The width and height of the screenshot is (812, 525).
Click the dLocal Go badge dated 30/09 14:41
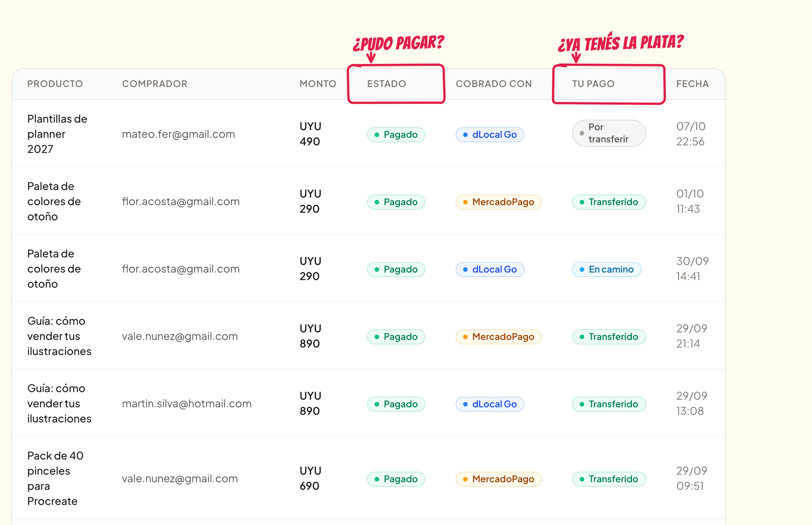click(490, 270)
